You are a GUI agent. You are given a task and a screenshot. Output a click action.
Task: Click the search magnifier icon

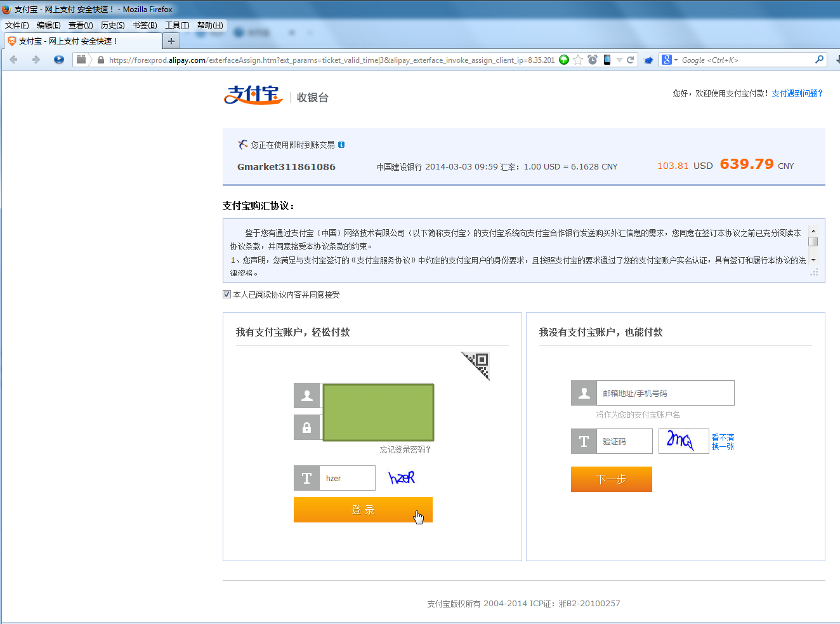click(820, 60)
